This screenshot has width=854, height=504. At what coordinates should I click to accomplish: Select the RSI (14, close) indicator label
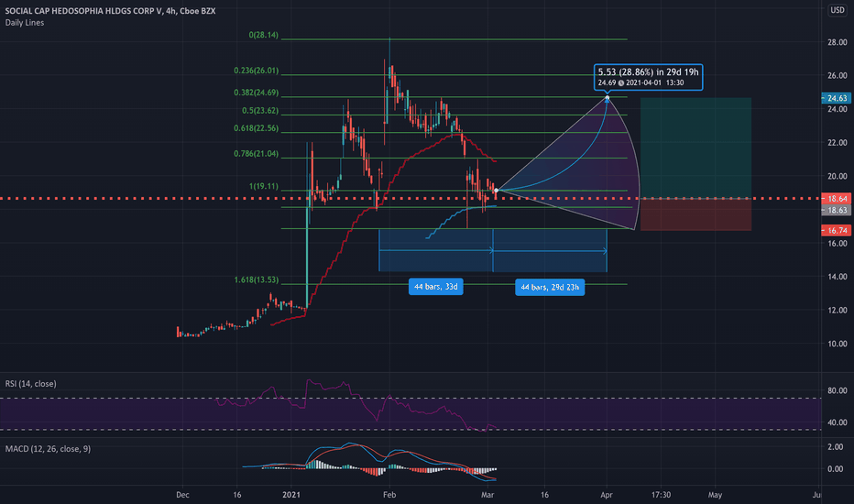30,384
